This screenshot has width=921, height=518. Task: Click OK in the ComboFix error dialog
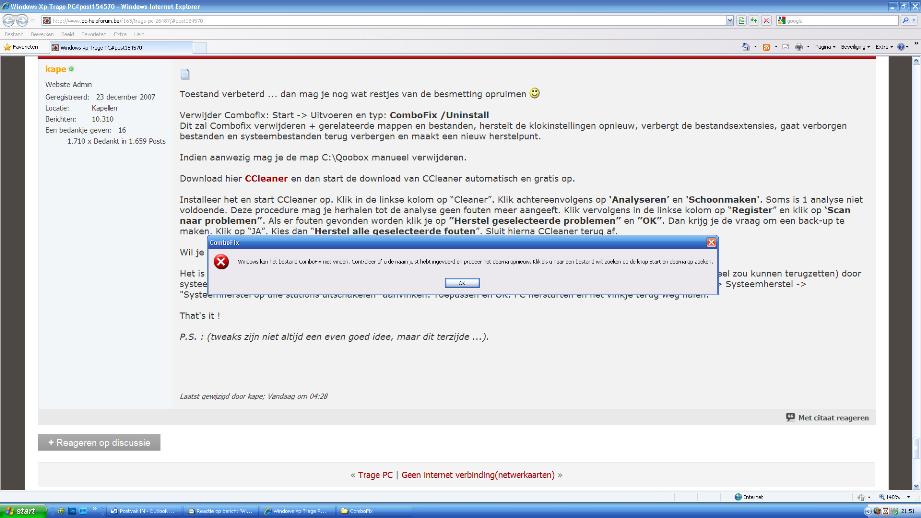point(462,283)
